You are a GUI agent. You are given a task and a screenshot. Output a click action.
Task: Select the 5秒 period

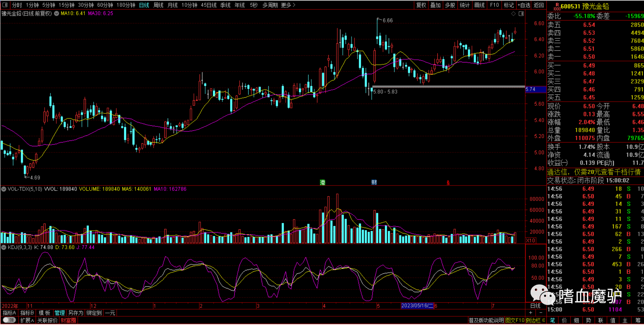pos(254,5)
